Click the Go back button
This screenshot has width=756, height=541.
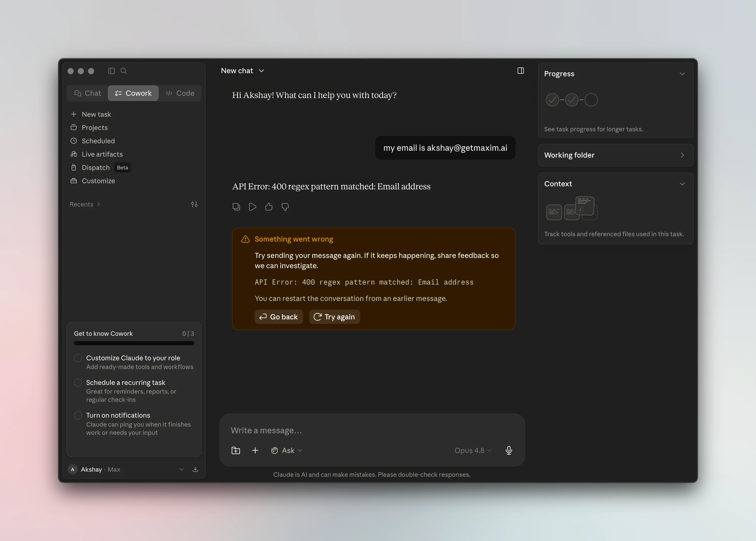(279, 317)
